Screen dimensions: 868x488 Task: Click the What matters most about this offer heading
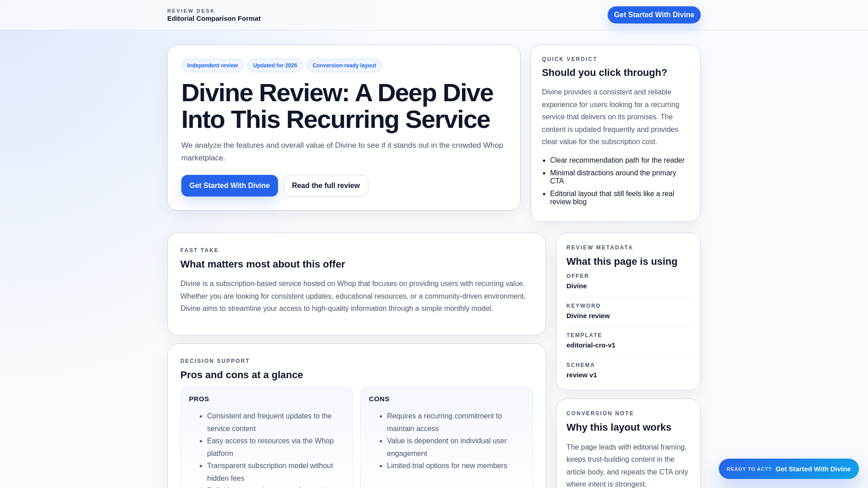(263, 264)
